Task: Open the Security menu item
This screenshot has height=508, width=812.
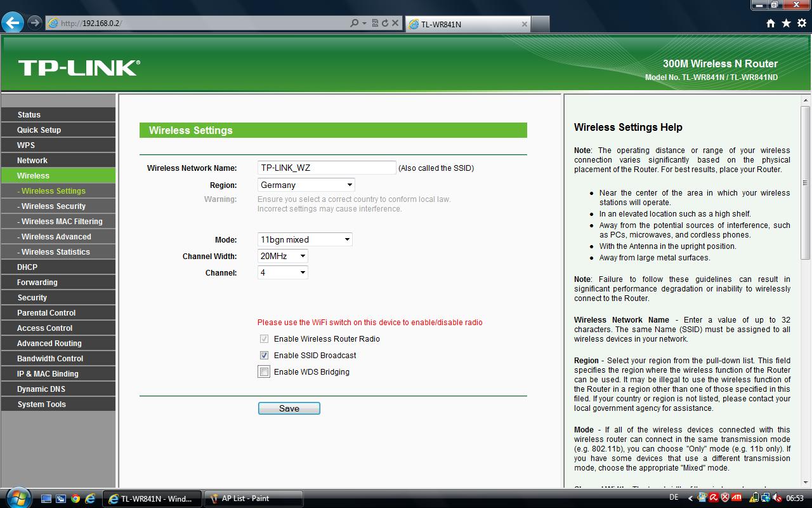Action: click(58, 297)
